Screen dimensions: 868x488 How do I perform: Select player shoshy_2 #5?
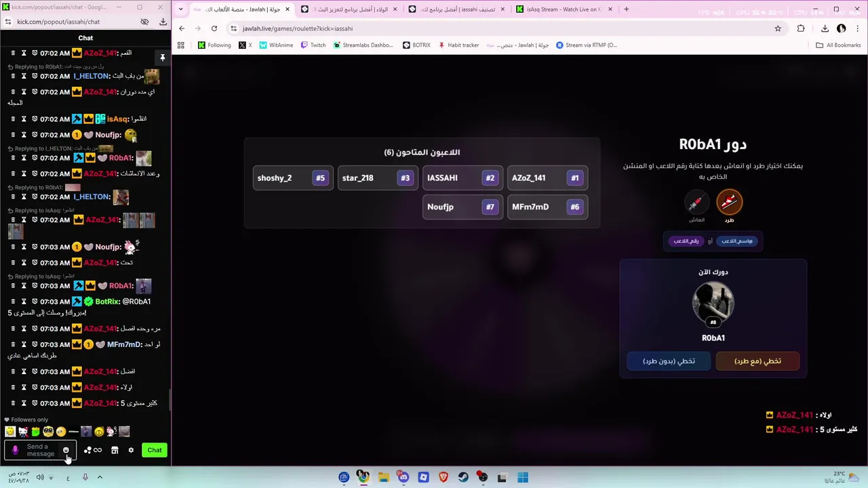point(293,178)
